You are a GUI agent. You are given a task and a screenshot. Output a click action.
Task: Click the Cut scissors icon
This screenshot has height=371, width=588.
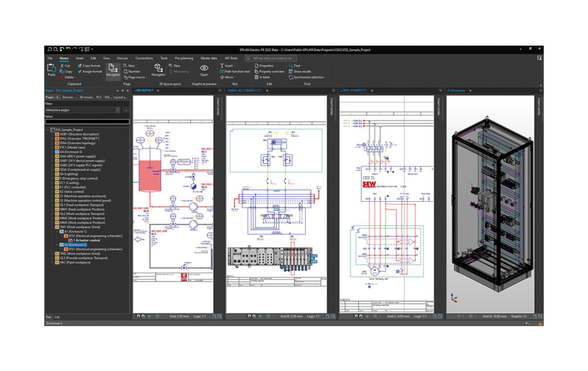point(62,66)
